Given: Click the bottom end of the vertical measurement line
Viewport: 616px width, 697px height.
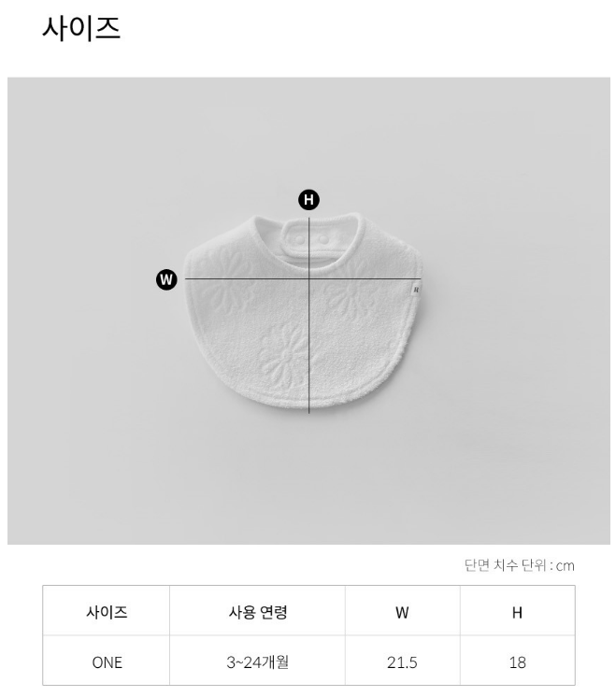Looking at the screenshot, I should click(x=309, y=412).
